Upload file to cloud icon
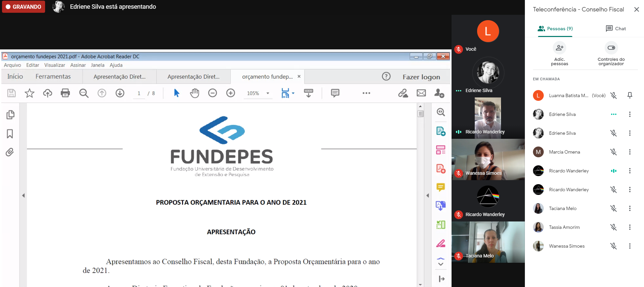The image size is (644, 287). pos(47,93)
